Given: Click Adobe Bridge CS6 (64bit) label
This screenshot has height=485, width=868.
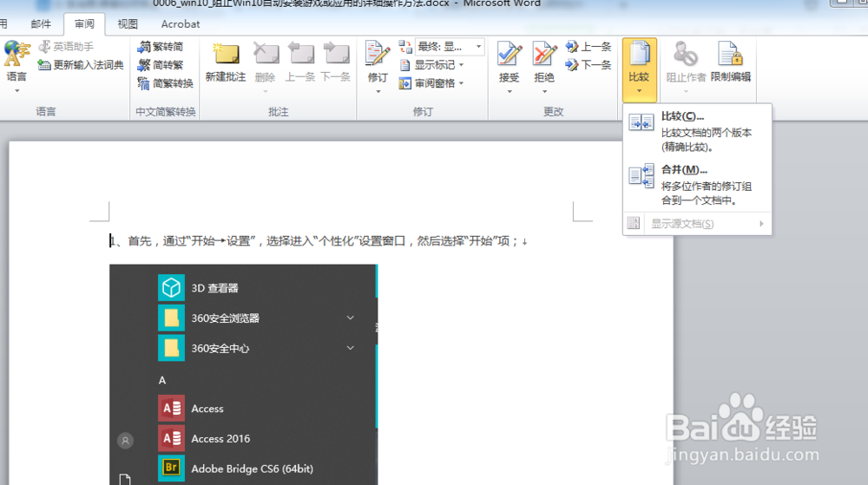Looking at the screenshot, I should click(x=252, y=469).
